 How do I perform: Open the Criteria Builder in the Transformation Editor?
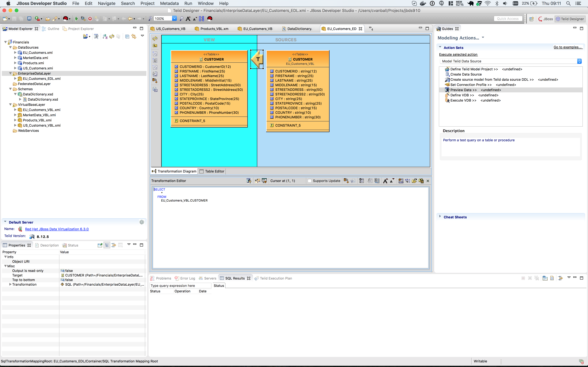coord(362,181)
